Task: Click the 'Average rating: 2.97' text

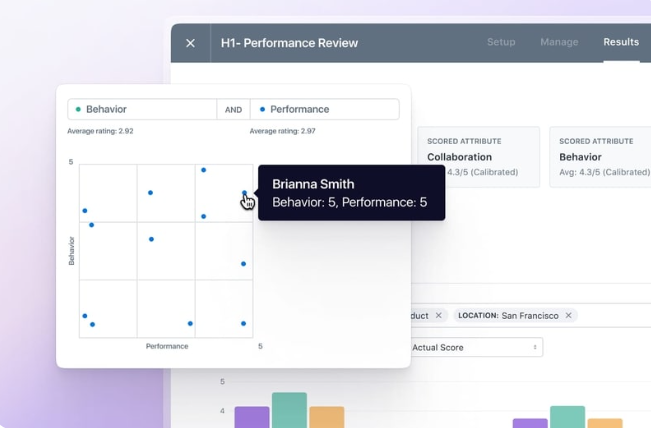Action: coord(282,131)
